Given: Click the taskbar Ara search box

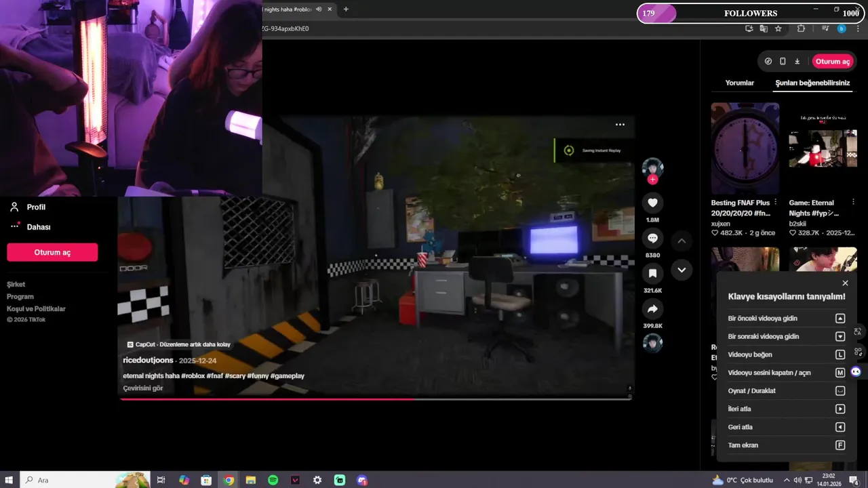Looking at the screenshot, I should (x=85, y=480).
